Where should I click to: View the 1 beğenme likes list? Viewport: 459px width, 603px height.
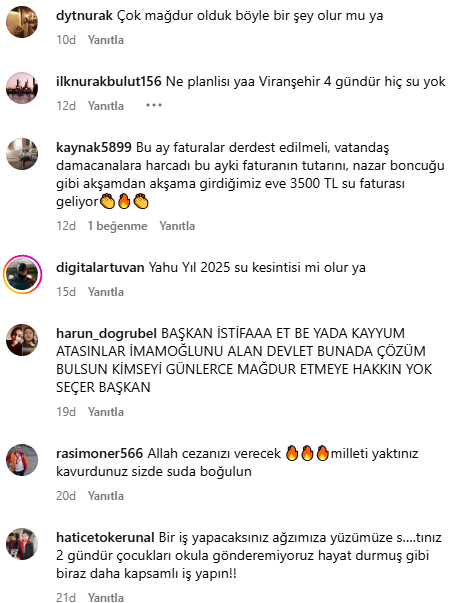tap(117, 226)
